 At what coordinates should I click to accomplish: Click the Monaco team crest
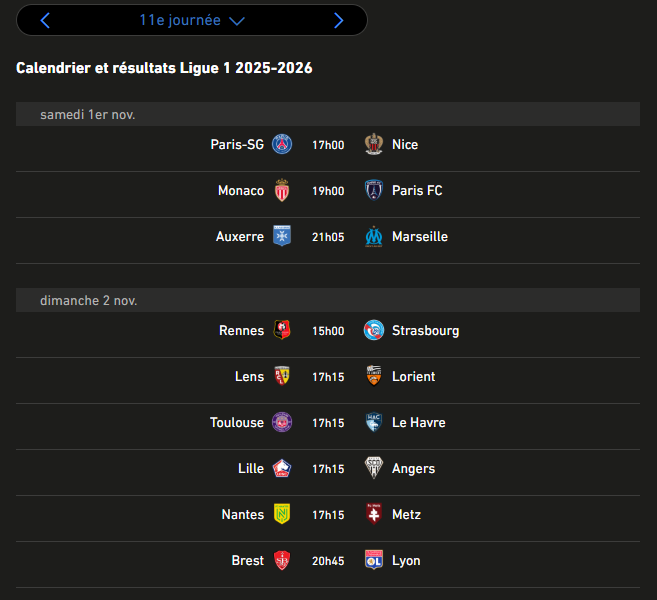click(282, 191)
